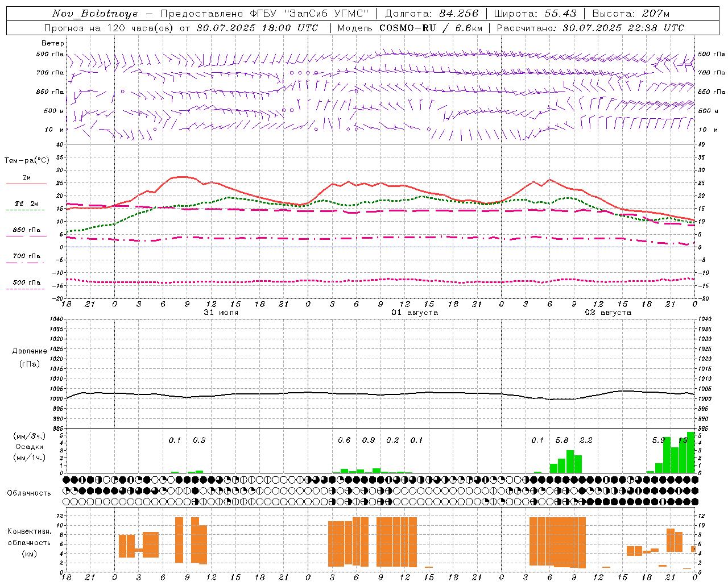Screen dimensions: 728x582
Task: Click the Облачность panel label
Action: (x=29, y=493)
